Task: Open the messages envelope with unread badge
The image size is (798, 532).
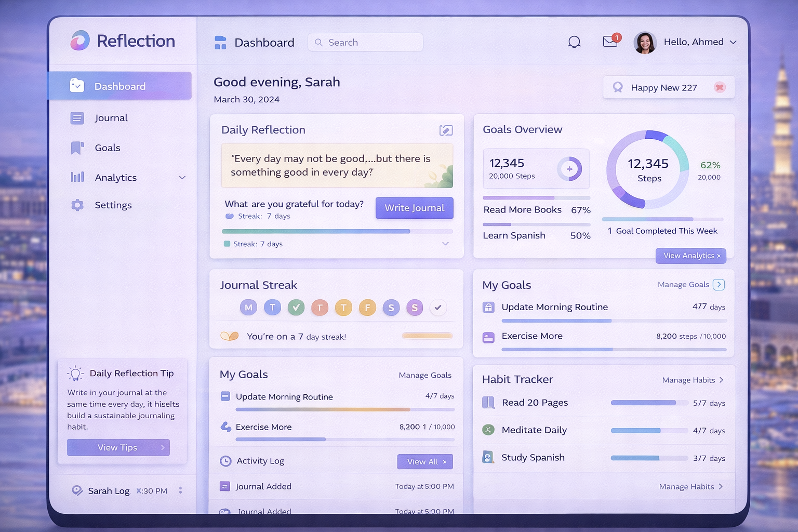Action: tap(609, 42)
